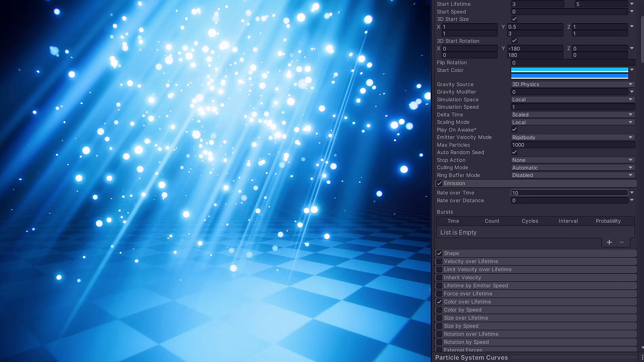The width and height of the screenshot is (644, 362).
Task: Click the inspector vertical scrollbar
Action: pyautogui.click(x=642, y=40)
